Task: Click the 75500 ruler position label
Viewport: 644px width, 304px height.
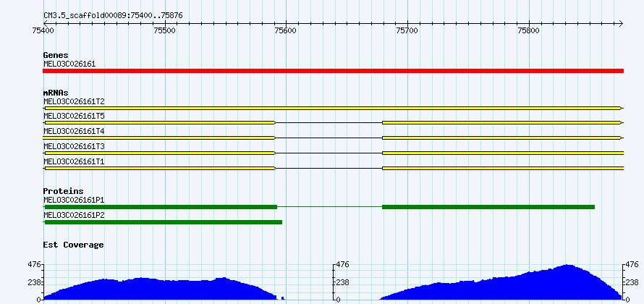Action: (x=165, y=30)
